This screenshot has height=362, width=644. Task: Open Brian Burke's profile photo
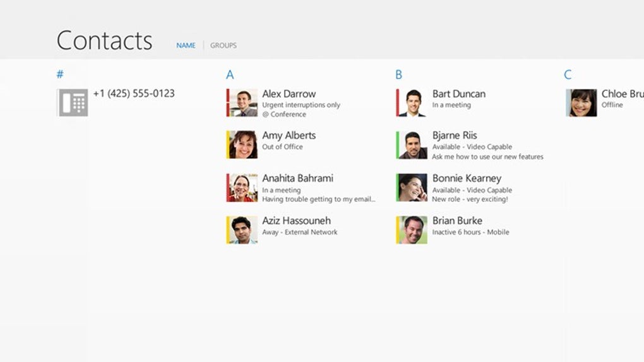(413, 230)
